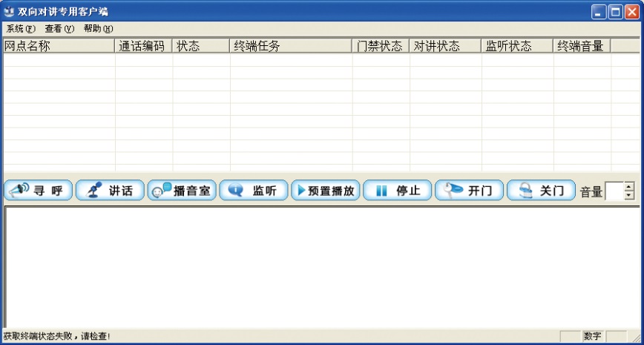Click the status message 获取终端状态失败
This screenshot has height=345, width=644.
[x=56, y=336]
